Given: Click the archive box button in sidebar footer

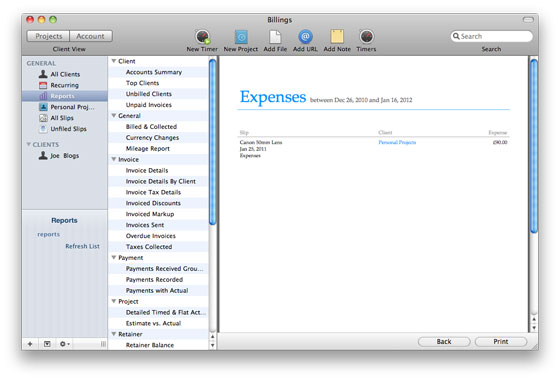Looking at the screenshot, I should coord(47,344).
